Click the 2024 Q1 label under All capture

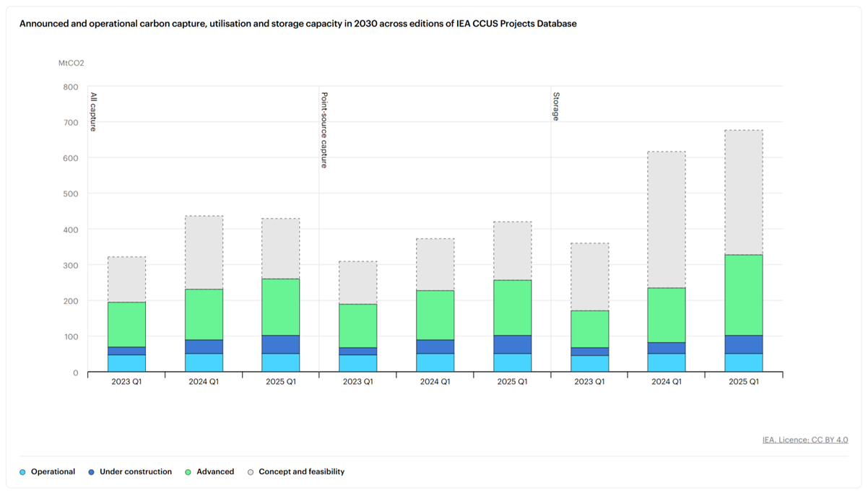(204, 382)
